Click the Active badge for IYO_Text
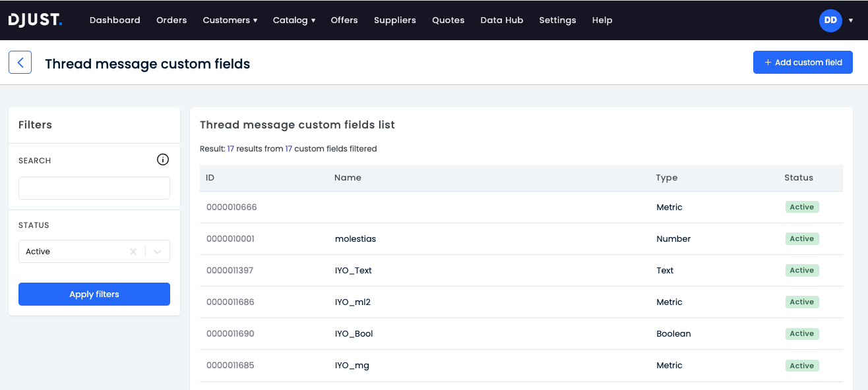Image resolution: width=868 pixels, height=390 pixels. (802, 270)
